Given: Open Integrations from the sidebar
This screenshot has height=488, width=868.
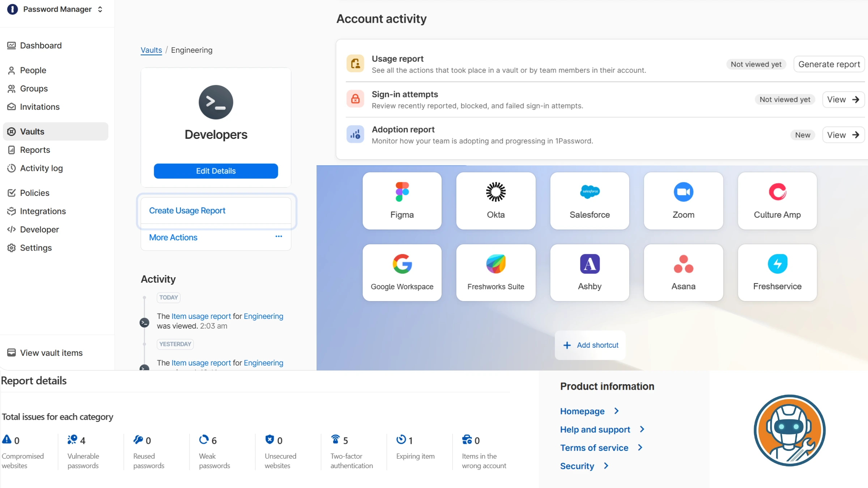Looking at the screenshot, I should tap(43, 211).
